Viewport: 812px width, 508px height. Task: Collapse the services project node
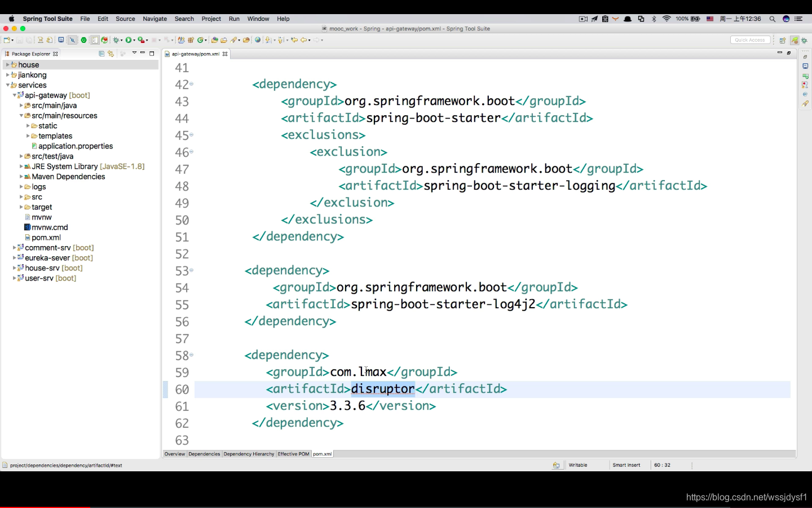coord(8,85)
